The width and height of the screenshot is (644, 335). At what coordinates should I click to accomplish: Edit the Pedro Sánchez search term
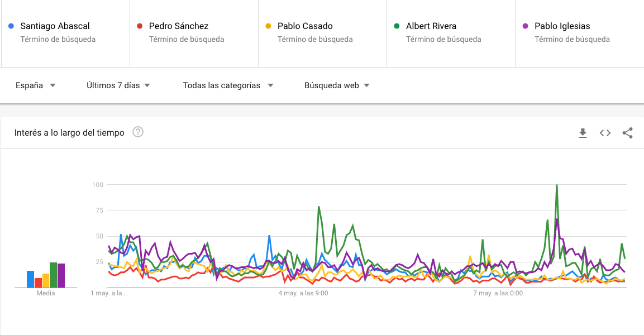point(179,26)
